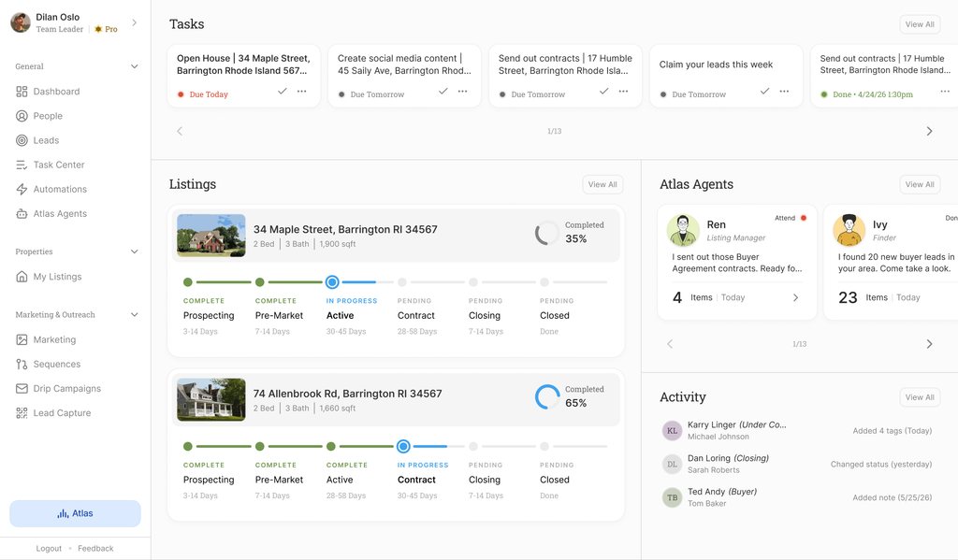Click Ivy's agent avatar
Screen dimensions: 958x560
[849, 230]
